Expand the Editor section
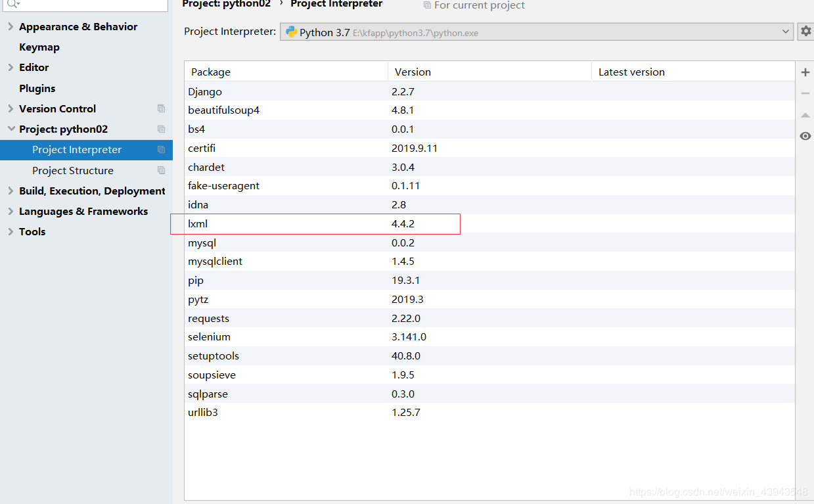The width and height of the screenshot is (814, 504). [x=11, y=68]
